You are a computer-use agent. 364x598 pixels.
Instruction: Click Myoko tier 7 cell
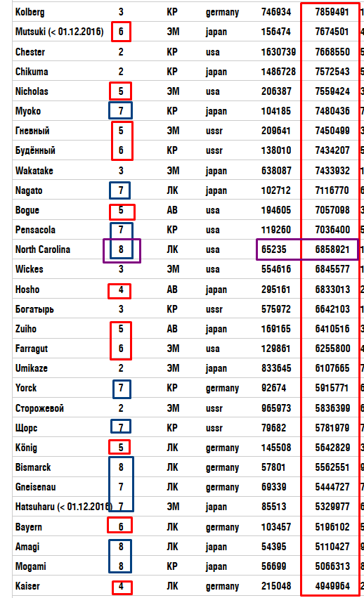(x=121, y=111)
